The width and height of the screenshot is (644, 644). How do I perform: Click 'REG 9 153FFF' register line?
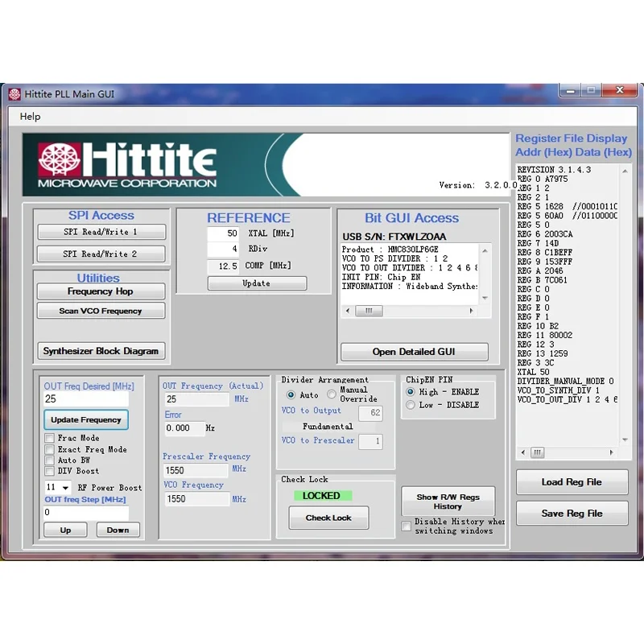pos(545,262)
